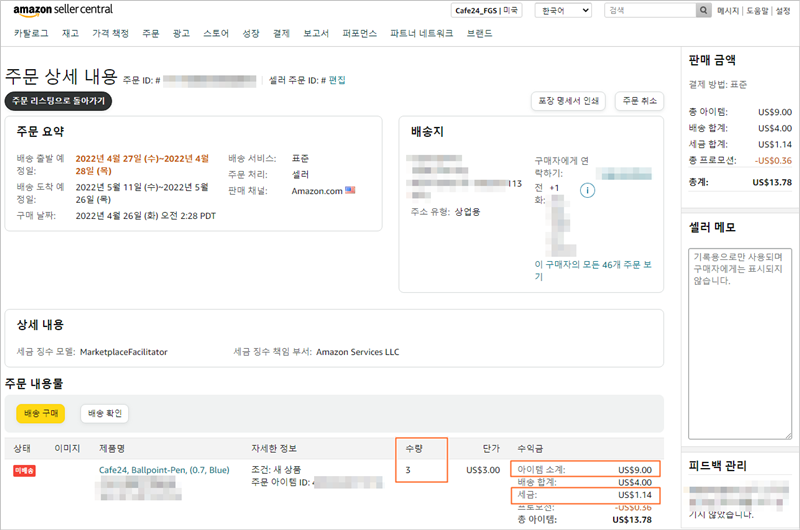This screenshot has width=800, height=530.
Task: Open the 보고서 menu
Action: click(x=316, y=34)
